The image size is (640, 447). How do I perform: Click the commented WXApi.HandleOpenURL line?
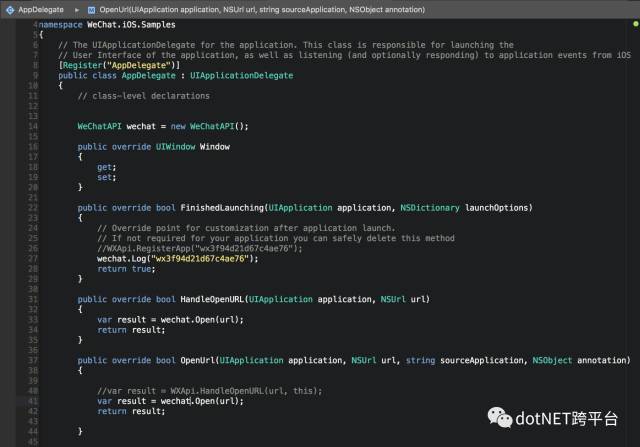209,391
